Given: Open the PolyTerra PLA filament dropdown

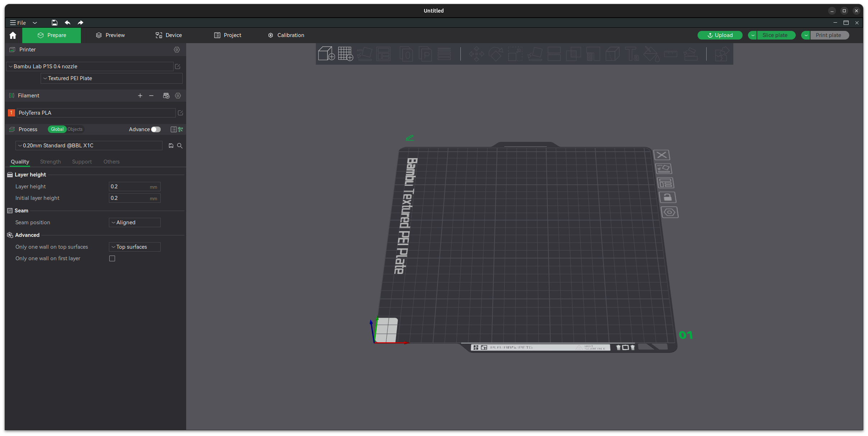Looking at the screenshot, I should 96,113.
